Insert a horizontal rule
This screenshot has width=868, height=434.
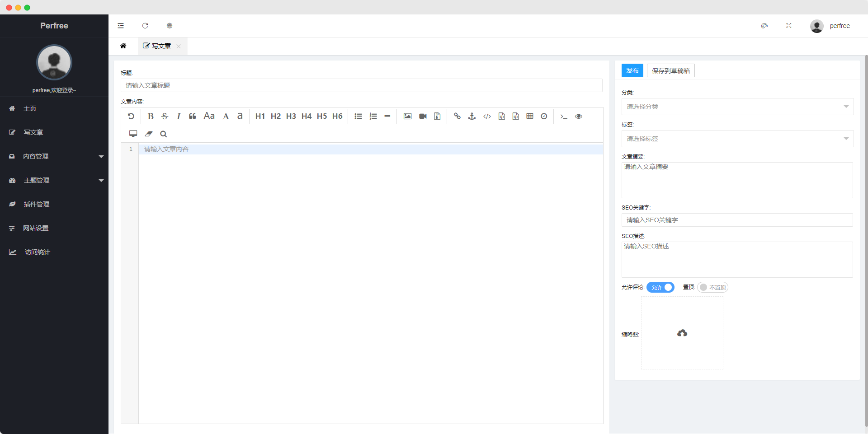click(x=387, y=116)
